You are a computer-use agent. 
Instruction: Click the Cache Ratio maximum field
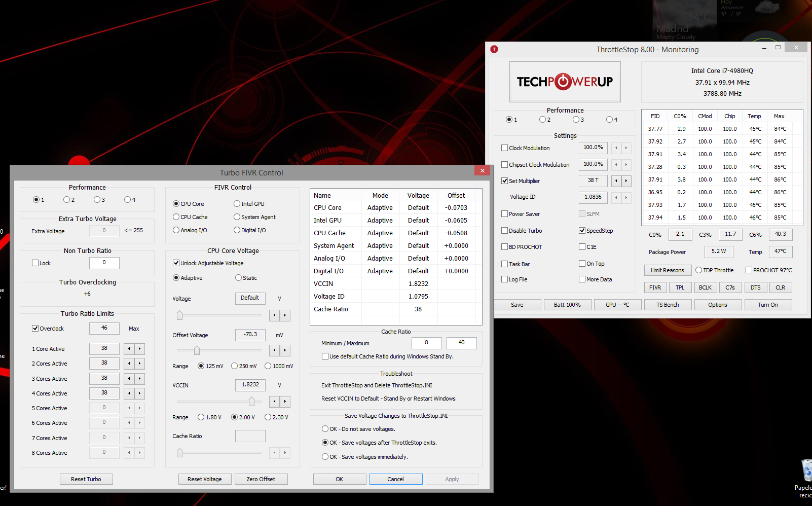(462, 343)
